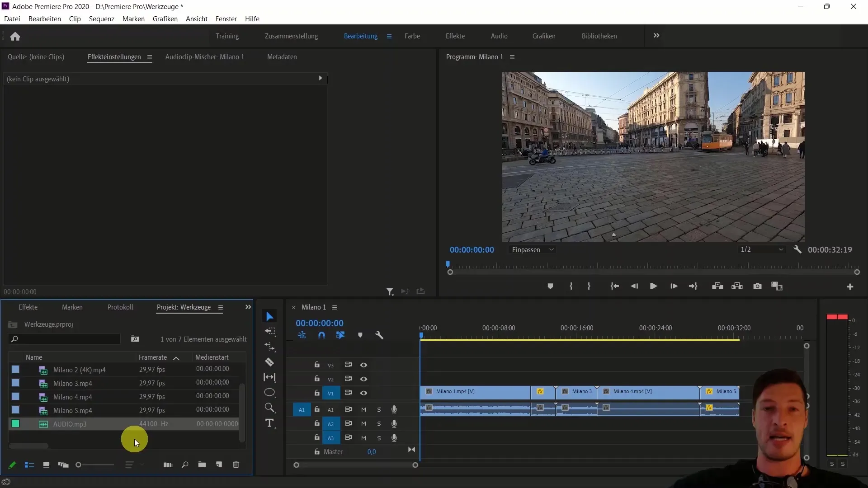Switch Project panel to Freeform View
868x488 pixels.
point(63,465)
